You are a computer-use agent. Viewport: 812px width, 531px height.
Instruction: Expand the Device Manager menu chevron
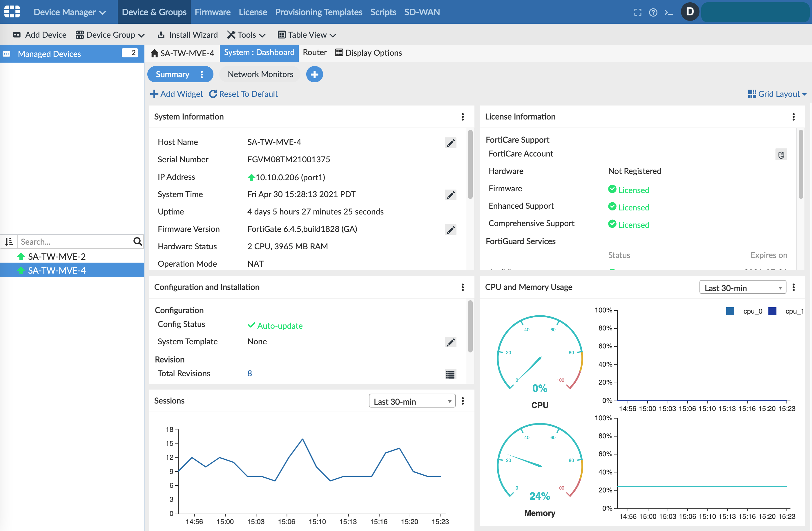[103, 12]
